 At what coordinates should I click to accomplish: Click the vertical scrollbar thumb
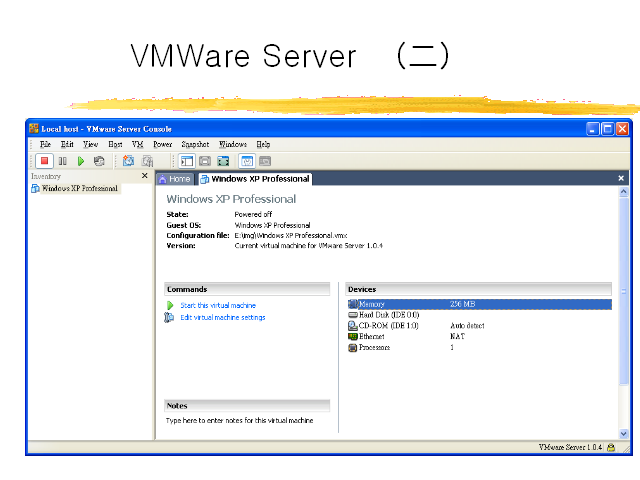[624, 291]
